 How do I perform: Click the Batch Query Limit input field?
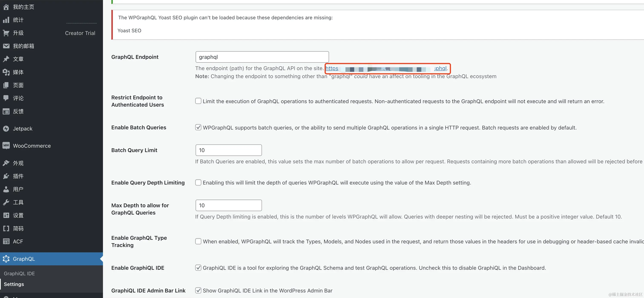tap(229, 150)
